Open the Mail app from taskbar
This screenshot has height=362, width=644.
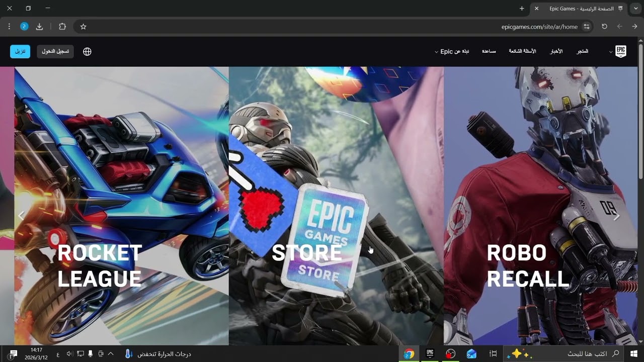tap(471, 354)
